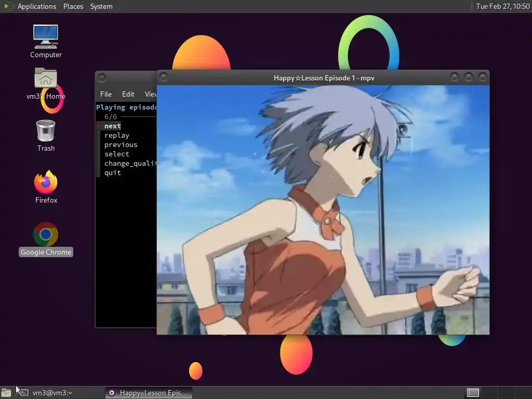Screen dimensions: 532x399
Task: Open the terminal File menu
Action: click(x=106, y=94)
